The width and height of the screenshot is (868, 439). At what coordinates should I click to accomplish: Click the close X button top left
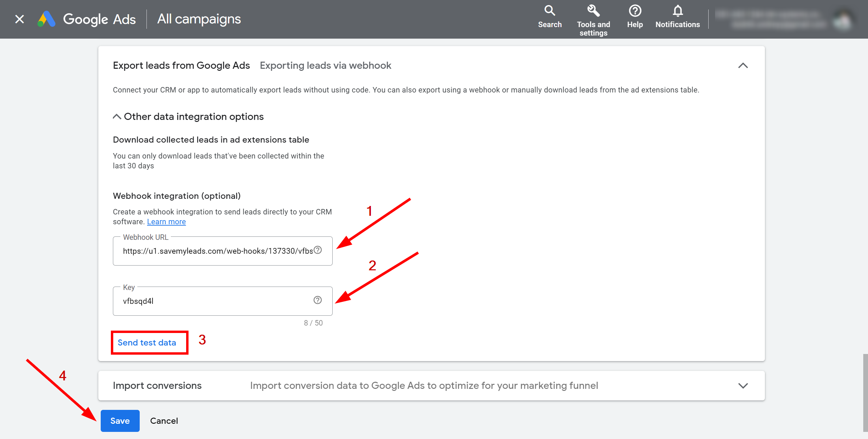click(19, 19)
